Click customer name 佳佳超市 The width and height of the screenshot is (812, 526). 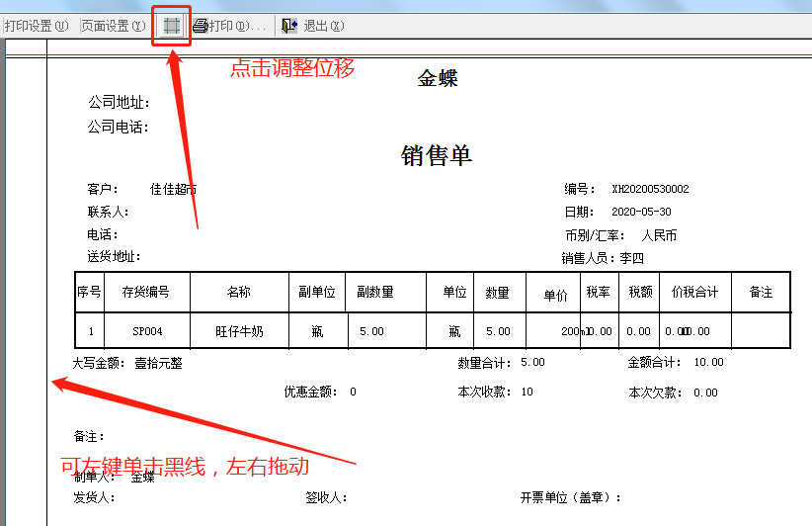(173, 189)
